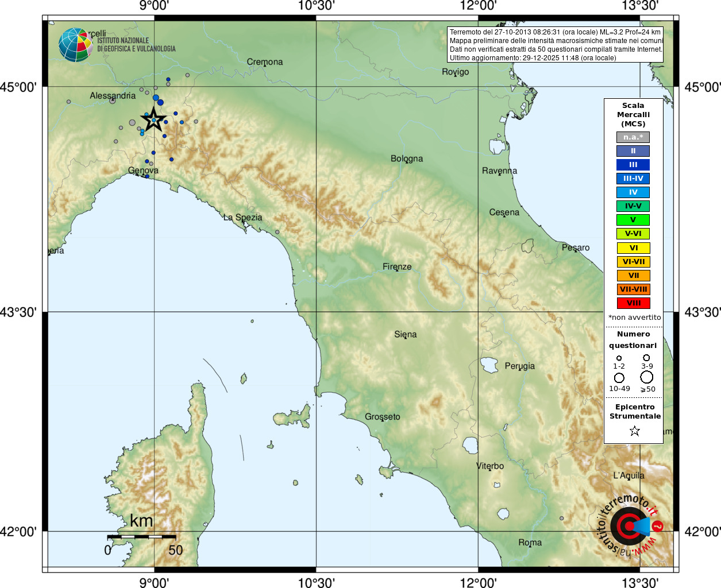Click the epicenter star on the map
The width and height of the screenshot is (721, 588).
pos(153,119)
